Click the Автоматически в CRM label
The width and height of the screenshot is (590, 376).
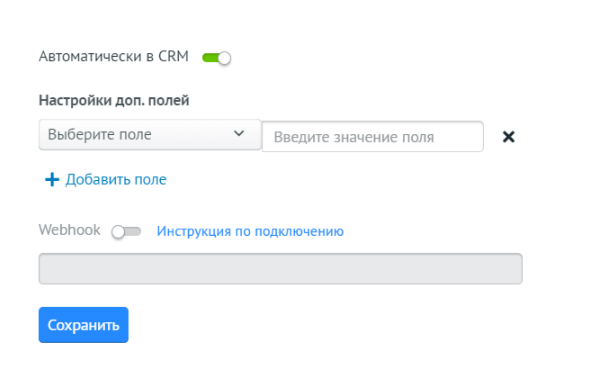click(x=114, y=56)
